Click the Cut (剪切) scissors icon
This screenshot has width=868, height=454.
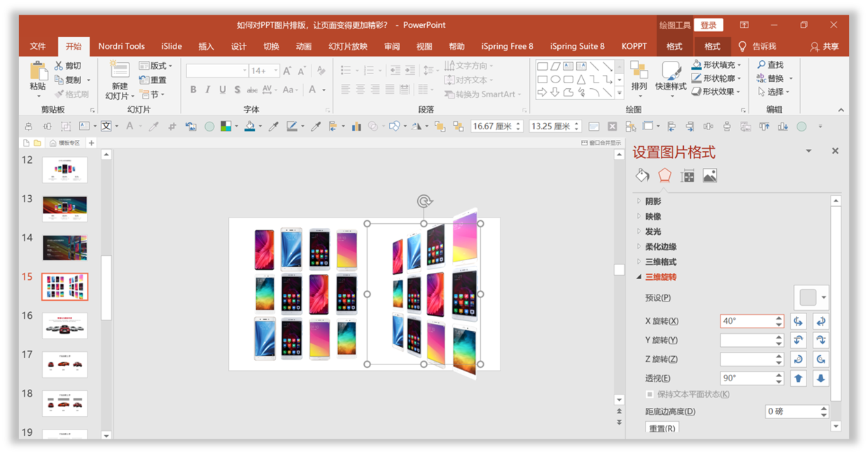point(59,66)
